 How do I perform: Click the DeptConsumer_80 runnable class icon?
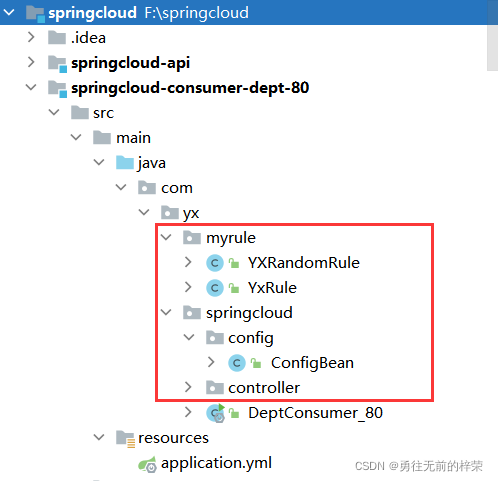click(215, 413)
